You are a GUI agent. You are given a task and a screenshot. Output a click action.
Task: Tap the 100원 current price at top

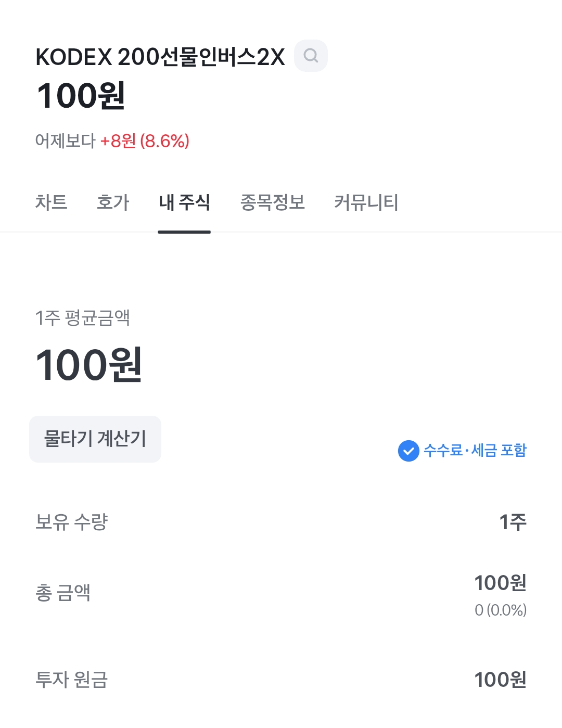pyautogui.click(x=81, y=96)
